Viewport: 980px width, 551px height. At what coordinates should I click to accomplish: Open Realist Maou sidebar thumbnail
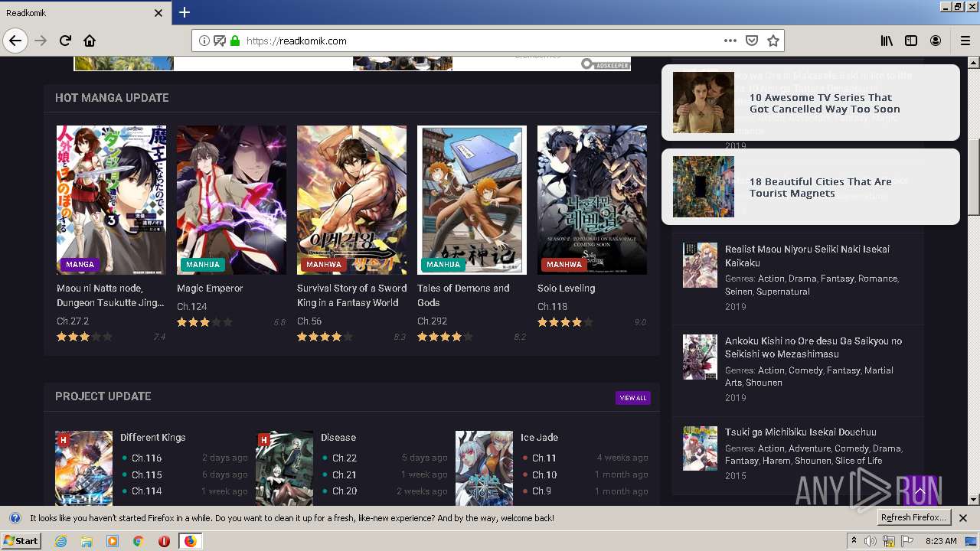700,265
